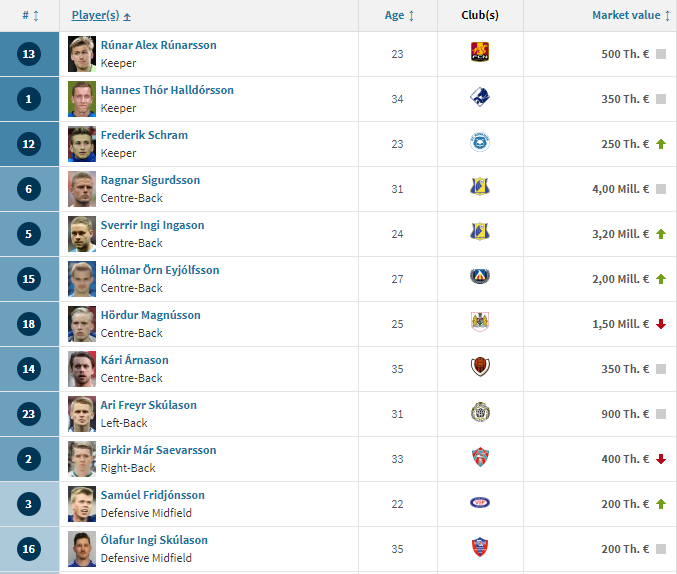Sort table by shirt number column
The width and height of the screenshot is (677, 574).
pos(30,16)
